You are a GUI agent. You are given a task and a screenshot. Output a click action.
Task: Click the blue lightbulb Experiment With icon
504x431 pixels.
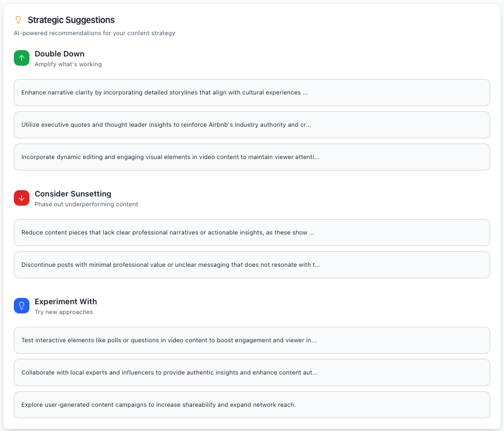click(x=21, y=306)
